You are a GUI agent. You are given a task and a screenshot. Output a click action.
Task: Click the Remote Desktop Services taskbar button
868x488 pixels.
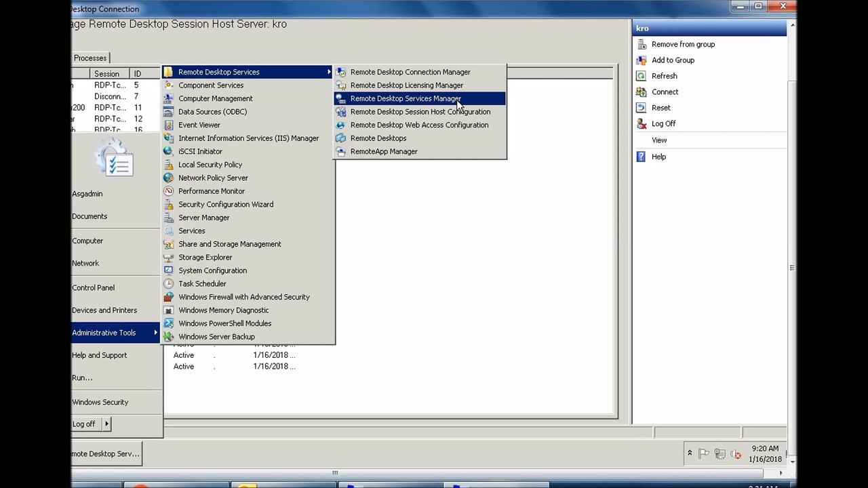pos(106,454)
